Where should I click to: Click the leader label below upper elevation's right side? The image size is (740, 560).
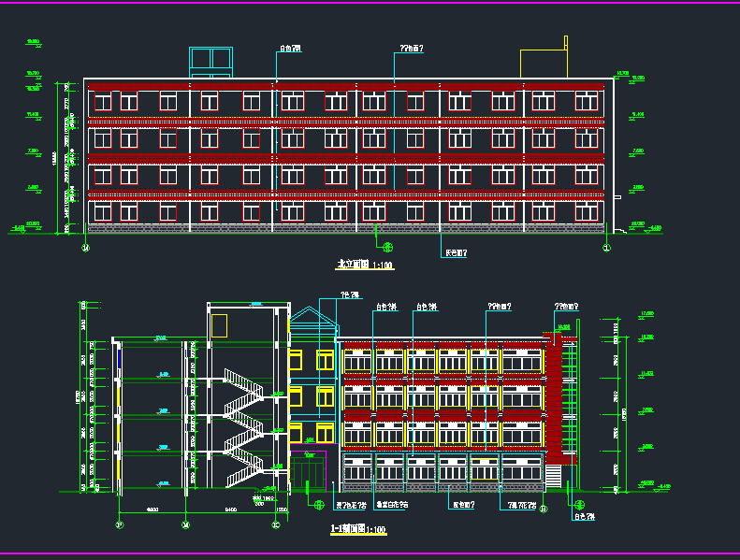(x=456, y=252)
